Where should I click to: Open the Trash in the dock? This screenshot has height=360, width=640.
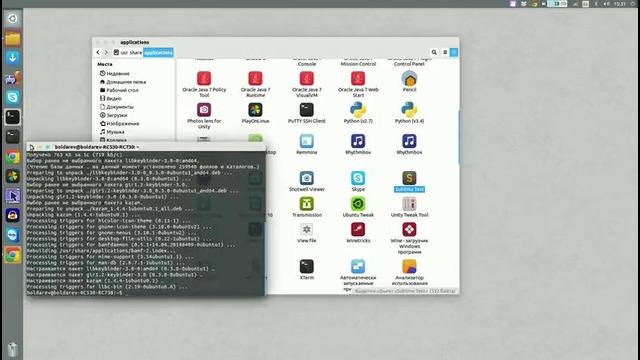[12, 349]
